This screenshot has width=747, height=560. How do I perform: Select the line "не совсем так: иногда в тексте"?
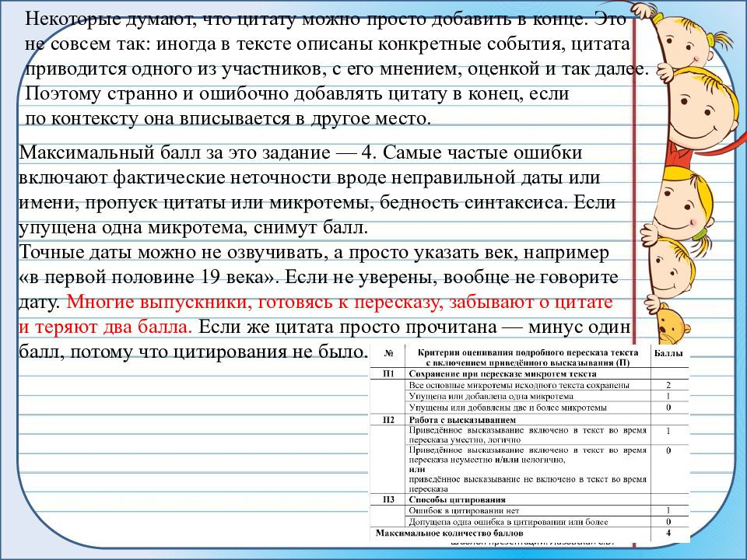pos(328,44)
